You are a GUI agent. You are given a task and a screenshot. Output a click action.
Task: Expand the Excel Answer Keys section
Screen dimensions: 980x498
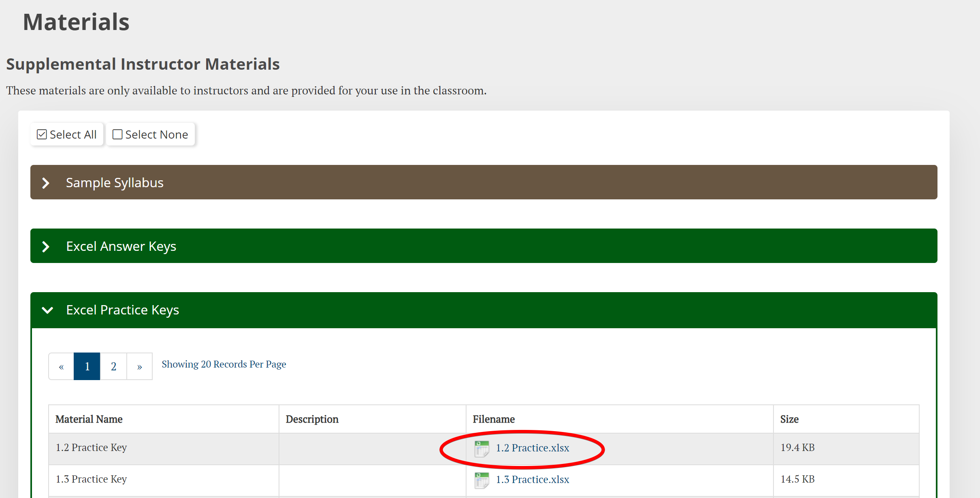coord(121,246)
